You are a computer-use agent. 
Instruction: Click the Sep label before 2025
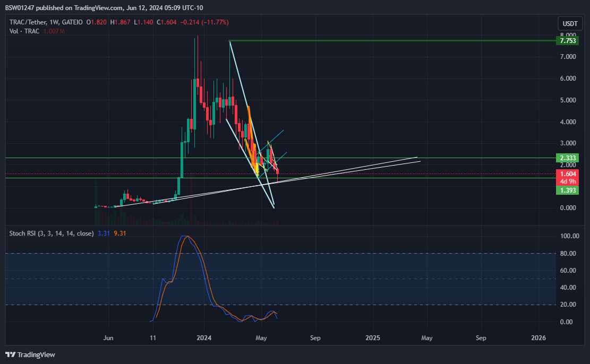(315, 337)
